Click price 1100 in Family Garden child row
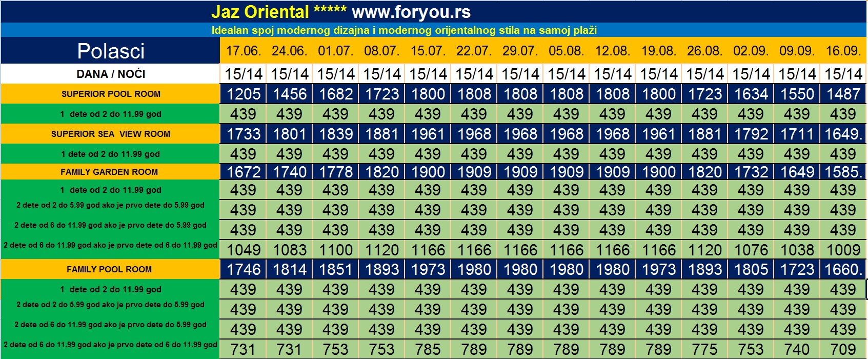The height and width of the screenshot is (359, 868). point(336,250)
